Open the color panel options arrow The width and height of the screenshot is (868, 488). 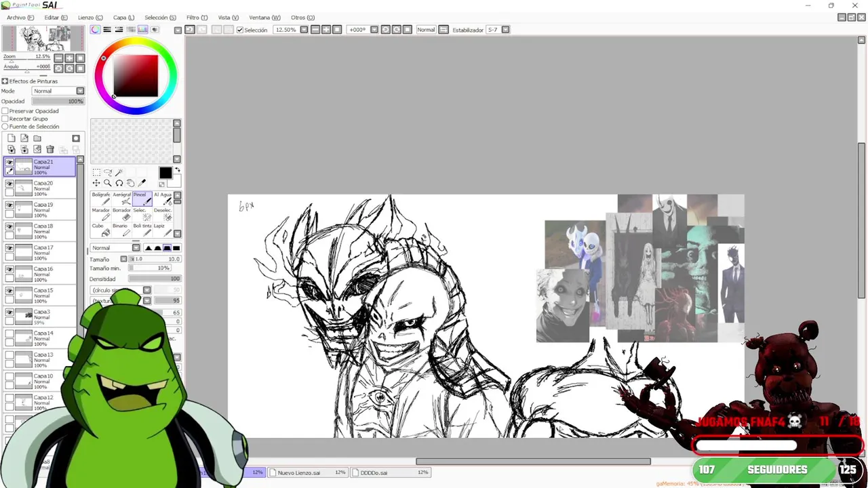tap(178, 30)
